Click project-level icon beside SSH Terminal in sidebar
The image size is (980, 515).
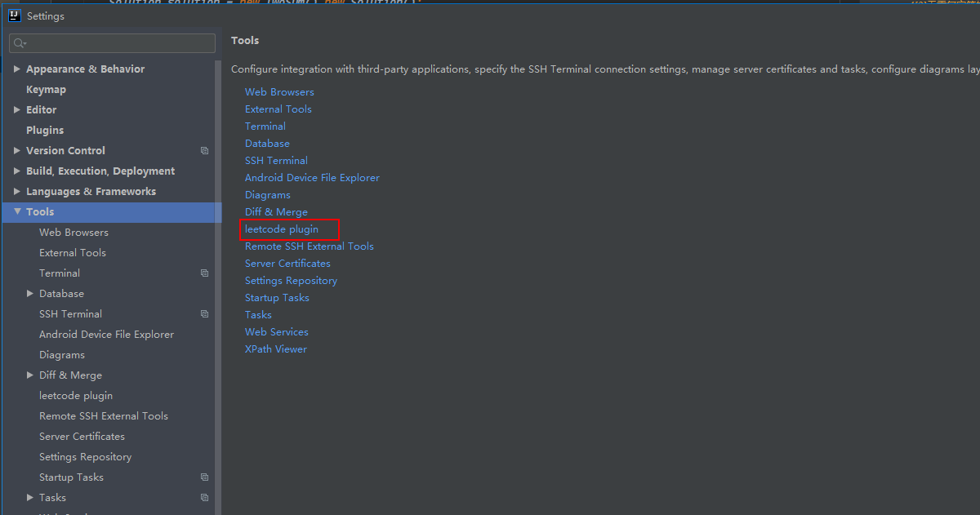[x=204, y=314]
